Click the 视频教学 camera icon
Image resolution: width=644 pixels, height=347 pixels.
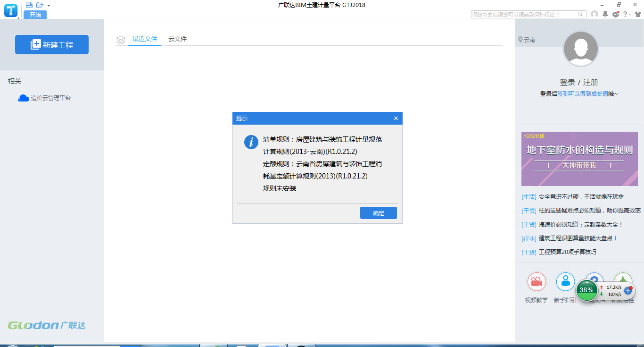pos(537,282)
